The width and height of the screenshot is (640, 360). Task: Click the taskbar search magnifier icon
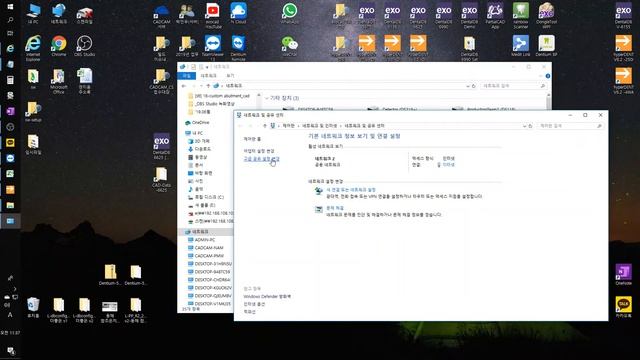[10, 20]
